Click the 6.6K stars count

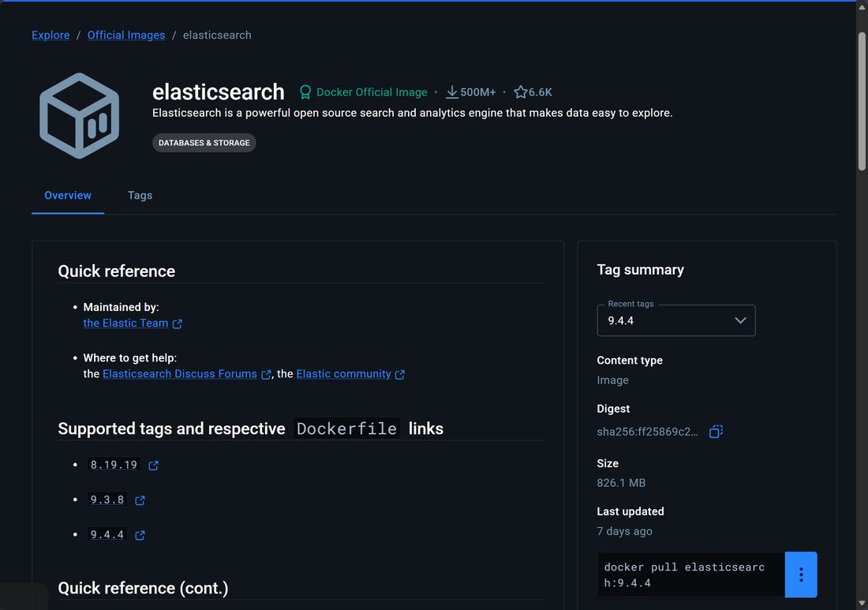tap(541, 92)
